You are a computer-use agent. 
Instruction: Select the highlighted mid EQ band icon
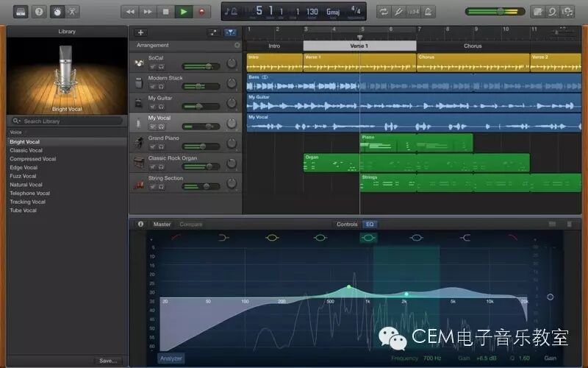(368, 237)
